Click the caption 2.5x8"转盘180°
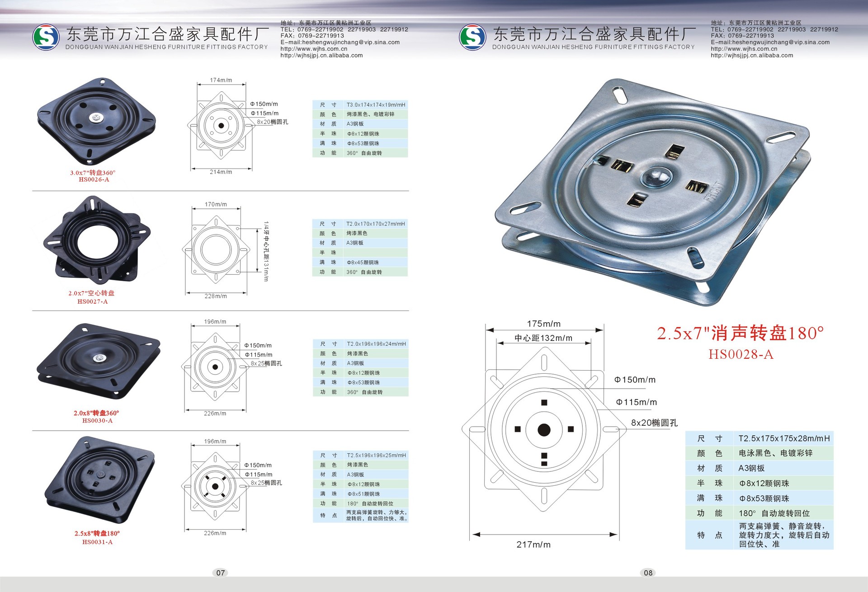The image size is (868, 592). point(97,533)
